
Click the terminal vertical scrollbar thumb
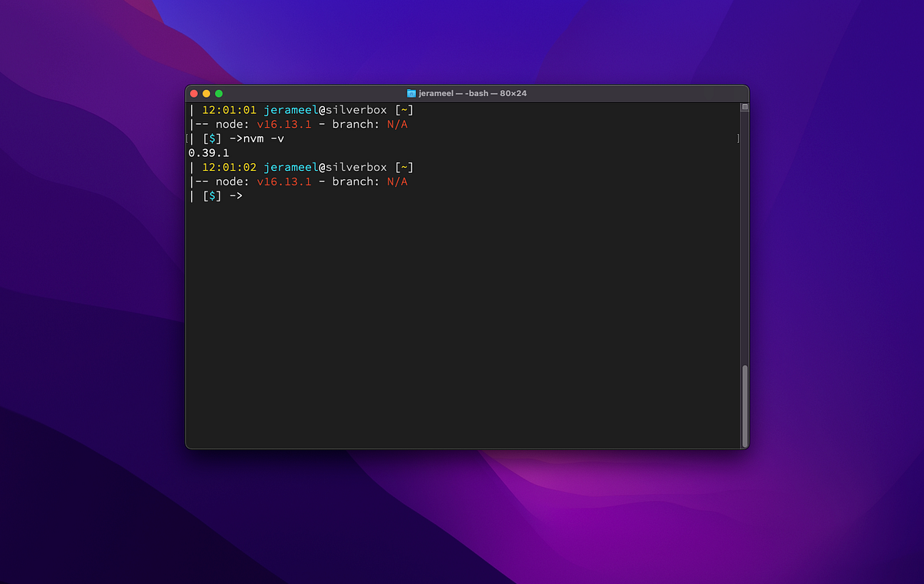click(x=745, y=406)
